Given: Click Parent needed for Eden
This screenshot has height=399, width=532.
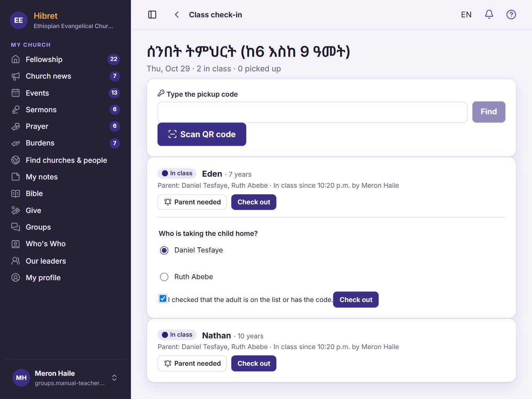Looking at the screenshot, I should [192, 202].
